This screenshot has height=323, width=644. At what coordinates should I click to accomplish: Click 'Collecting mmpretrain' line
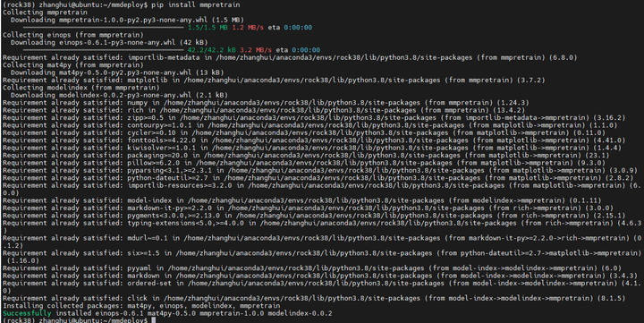coord(45,13)
